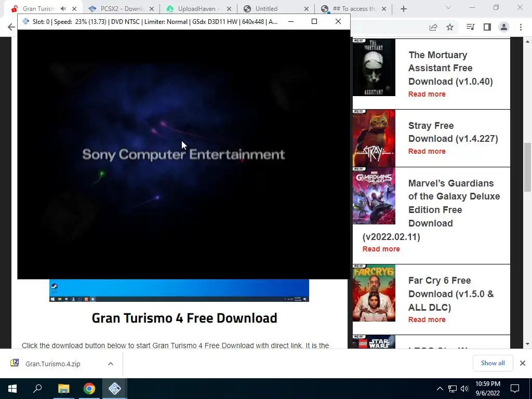Open PCSX2 taskbar icon
Image resolution: width=532 pixels, height=399 pixels.
[x=115, y=389]
